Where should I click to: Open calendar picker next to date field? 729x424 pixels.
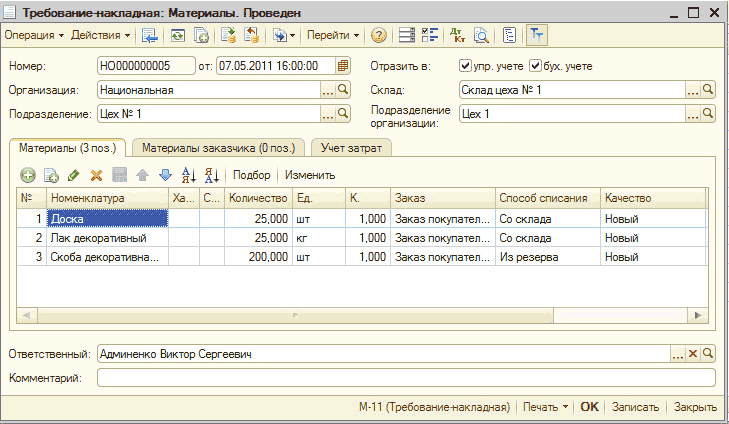click(343, 66)
